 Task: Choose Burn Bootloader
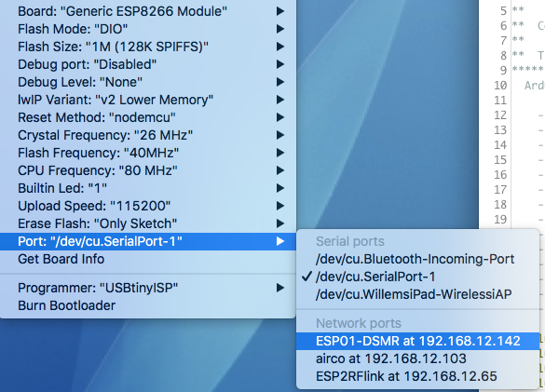148,305
